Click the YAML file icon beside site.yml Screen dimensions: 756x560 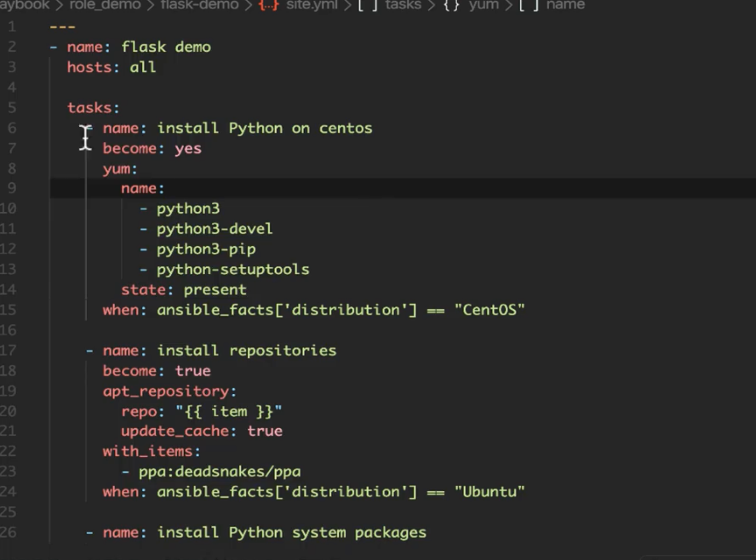click(x=269, y=5)
